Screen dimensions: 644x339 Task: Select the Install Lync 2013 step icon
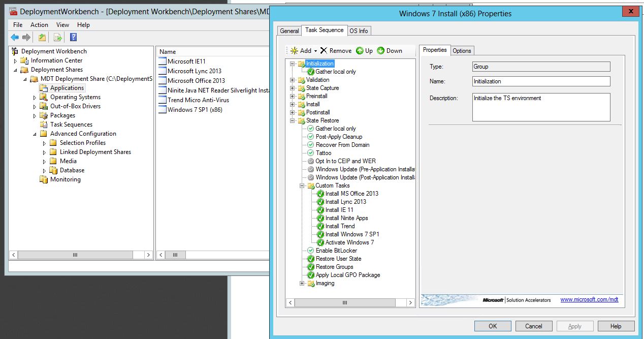(x=320, y=202)
